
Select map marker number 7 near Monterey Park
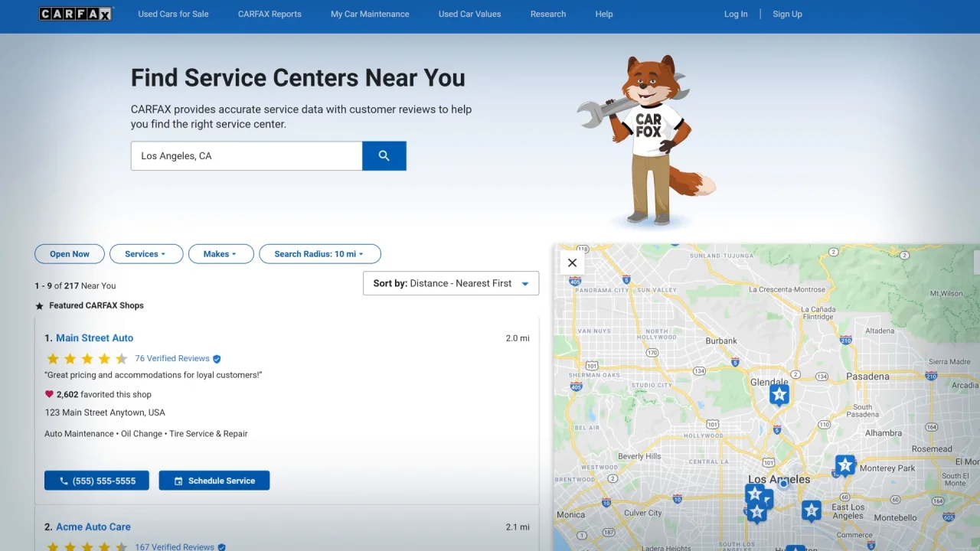[845, 465]
